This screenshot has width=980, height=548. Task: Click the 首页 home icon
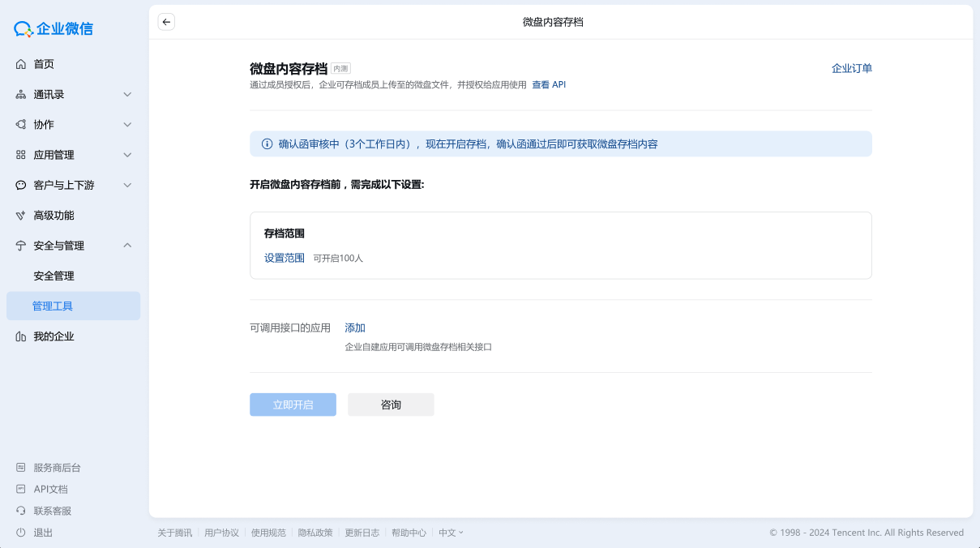20,64
